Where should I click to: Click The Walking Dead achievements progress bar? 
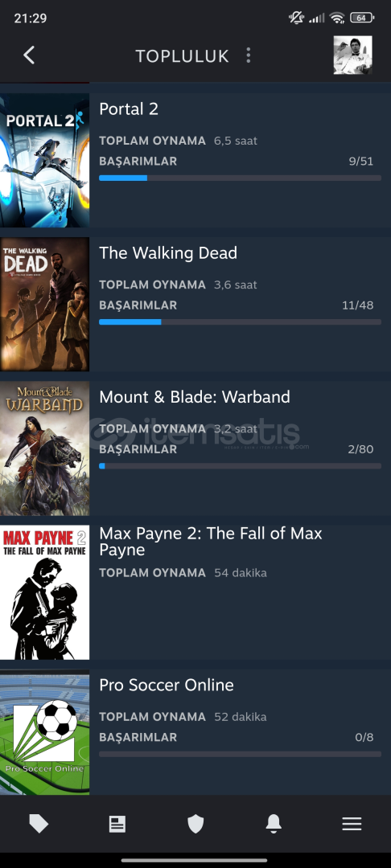point(240,322)
